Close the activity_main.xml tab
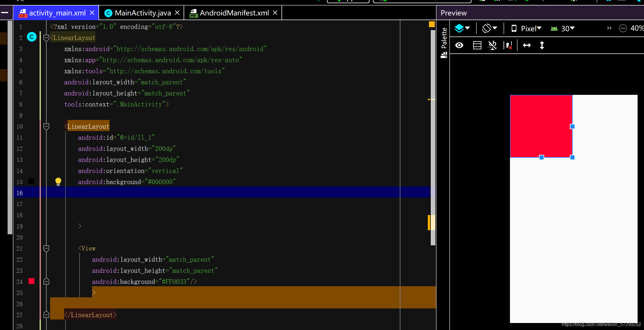 pyautogui.click(x=92, y=13)
